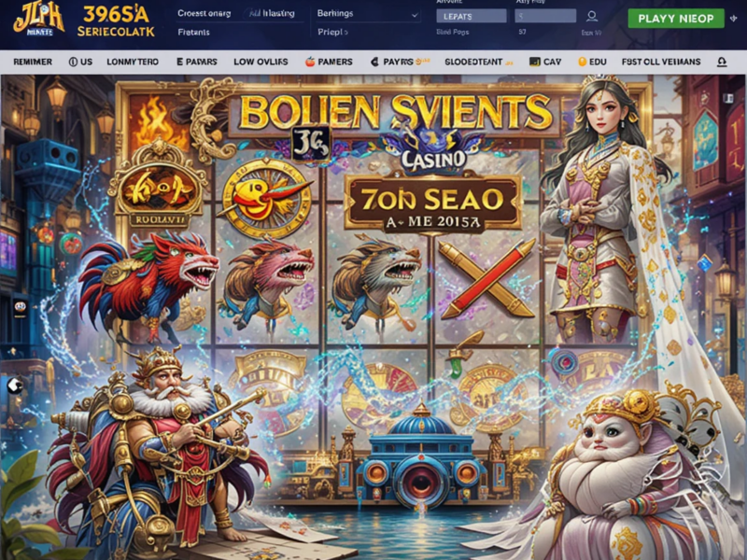Open the LONMYTERO nav item
747x560 pixels.
pyautogui.click(x=133, y=62)
